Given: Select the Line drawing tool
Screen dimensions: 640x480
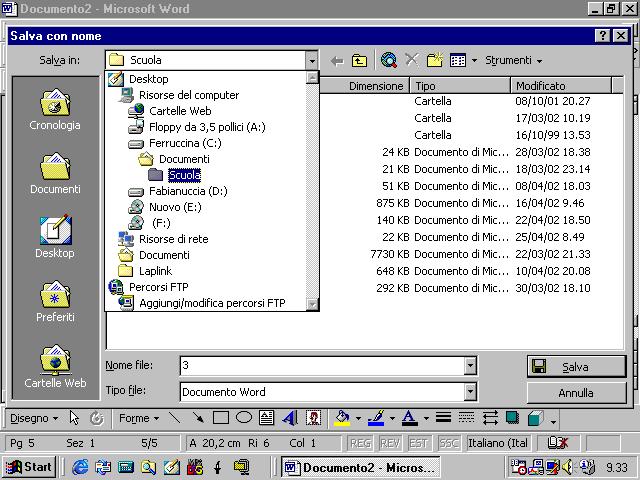Looking at the screenshot, I should [175, 418].
